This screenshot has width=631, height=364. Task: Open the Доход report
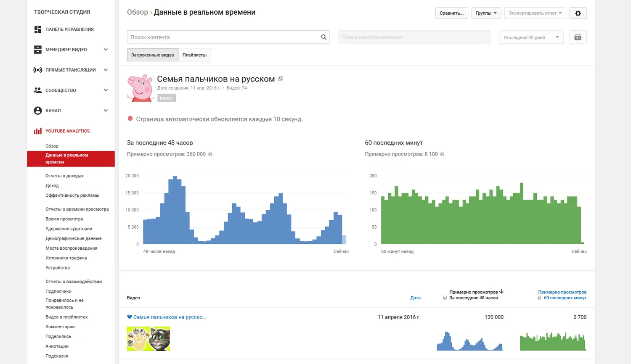52,186
